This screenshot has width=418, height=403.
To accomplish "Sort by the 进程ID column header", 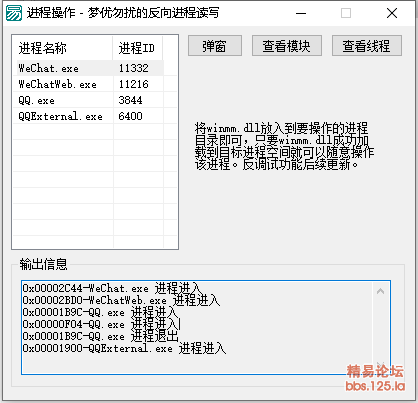I will [x=138, y=48].
